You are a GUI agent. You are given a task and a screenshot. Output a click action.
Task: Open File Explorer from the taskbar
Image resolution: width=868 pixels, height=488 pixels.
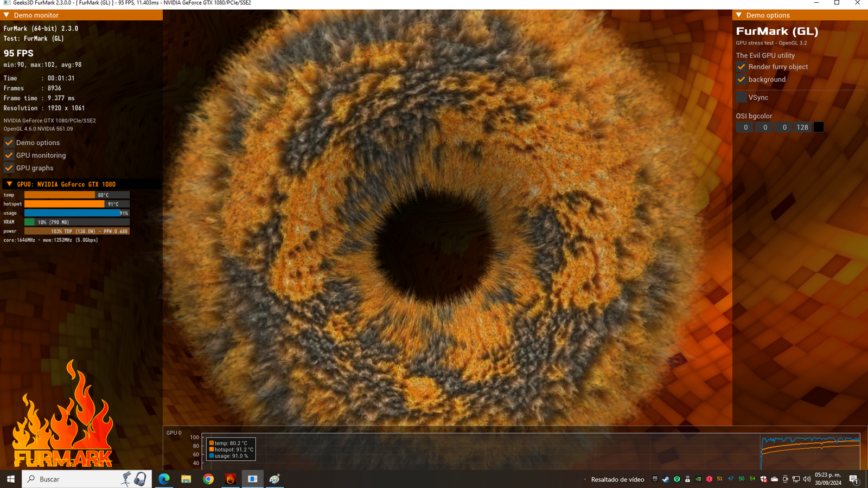click(x=186, y=479)
